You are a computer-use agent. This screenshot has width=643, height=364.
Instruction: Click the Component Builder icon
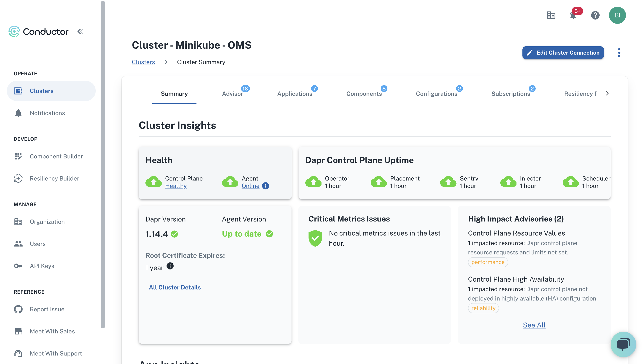18,156
